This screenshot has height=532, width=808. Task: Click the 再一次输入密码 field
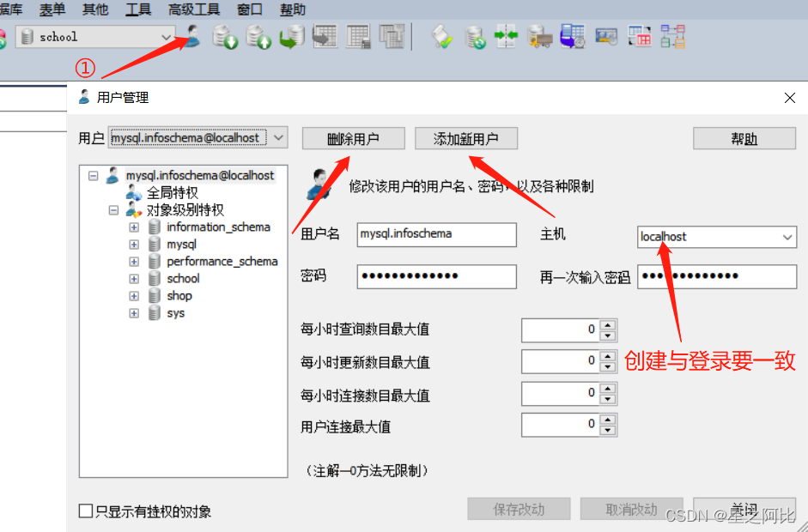click(x=717, y=276)
